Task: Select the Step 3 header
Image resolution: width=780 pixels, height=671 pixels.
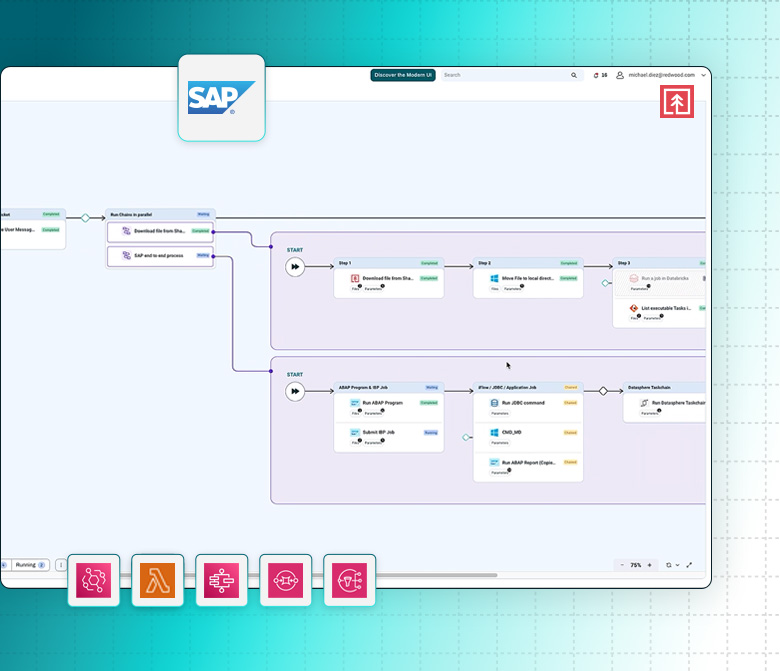Action: [x=660, y=263]
